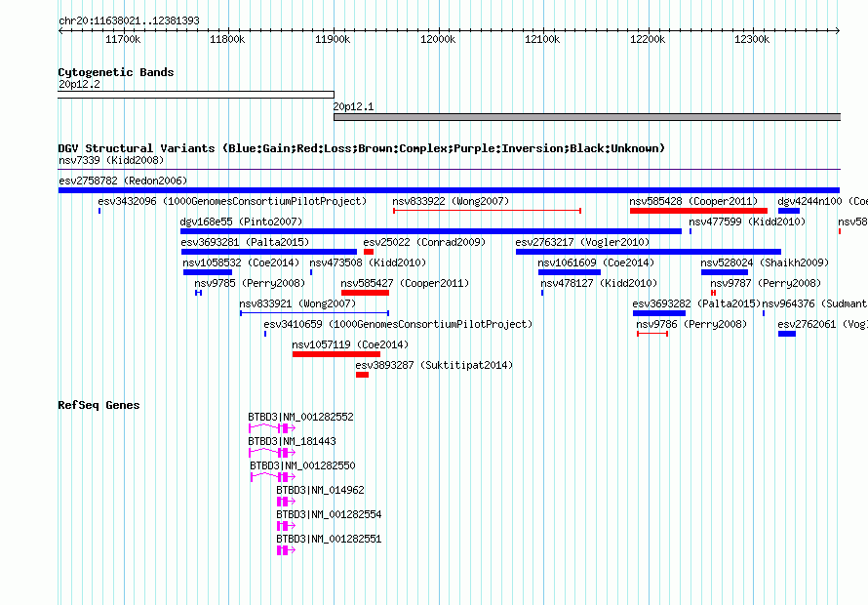This screenshot has width=868, height=605.
Task: Open the nsv9786 (Perry2008) red span
Action: (x=652, y=334)
